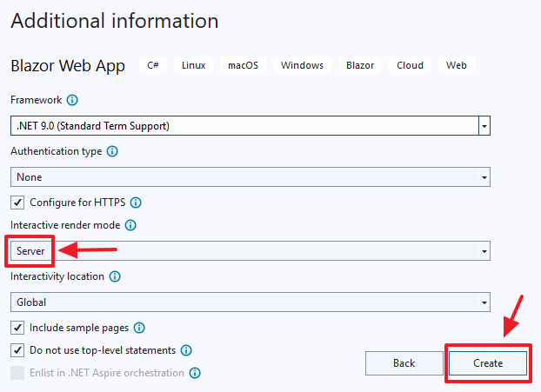Viewport: 541px width, 392px height.
Task: Click the Enlist in .NET Aspire checkbox
Action: [x=17, y=373]
